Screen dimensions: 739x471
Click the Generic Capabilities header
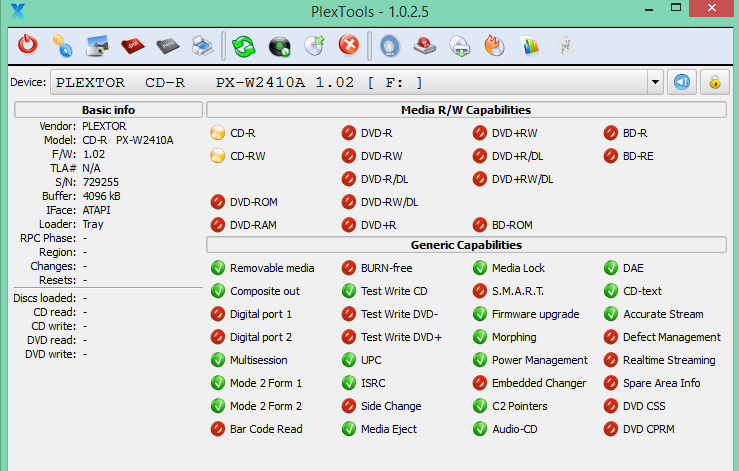coord(466,245)
